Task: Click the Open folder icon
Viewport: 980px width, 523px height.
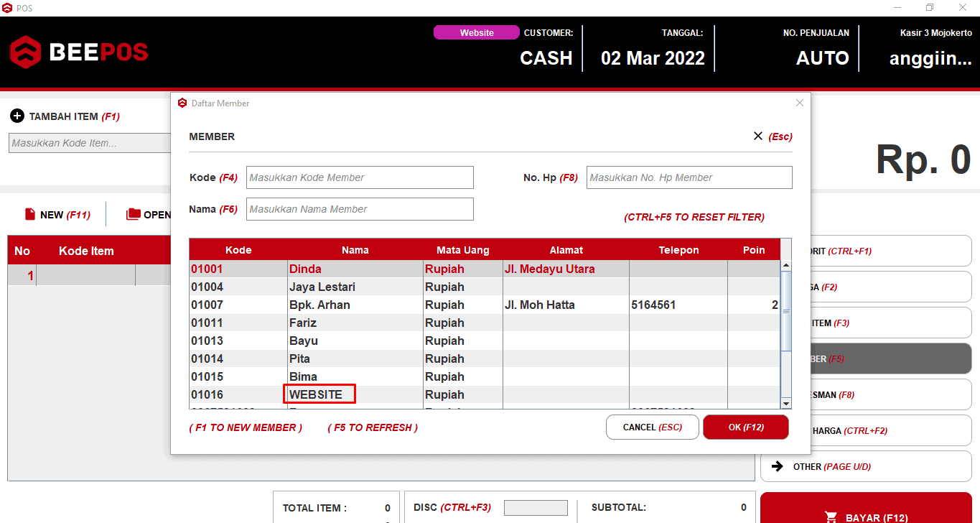Action: click(134, 214)
